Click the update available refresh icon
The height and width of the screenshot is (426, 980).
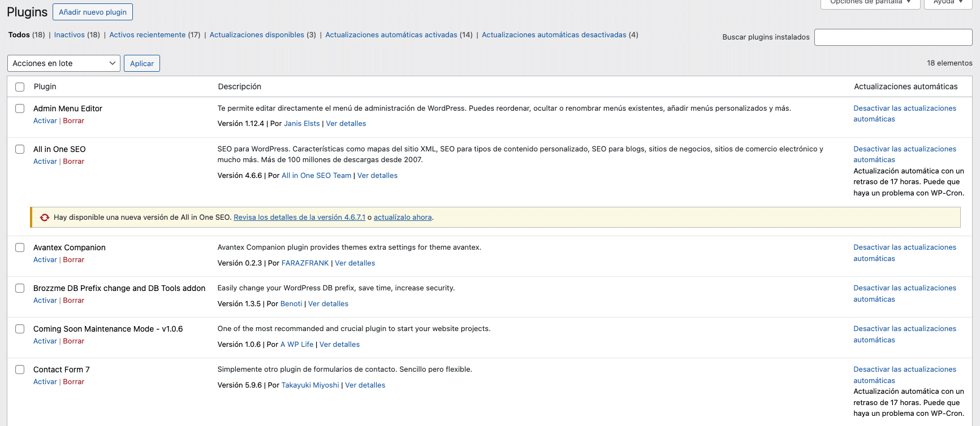click(x=45, y=218)
